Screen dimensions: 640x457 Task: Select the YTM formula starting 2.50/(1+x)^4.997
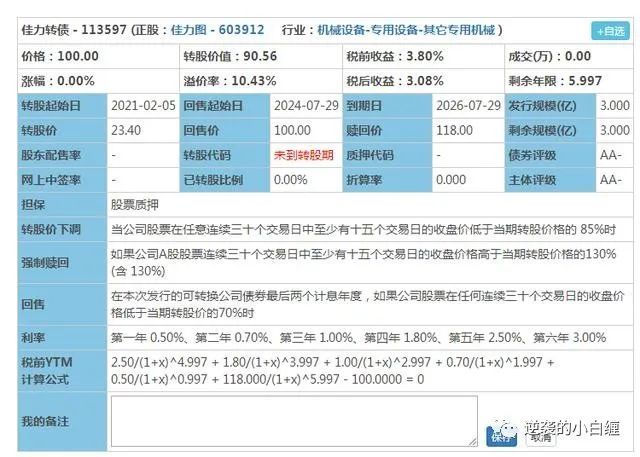333,370
